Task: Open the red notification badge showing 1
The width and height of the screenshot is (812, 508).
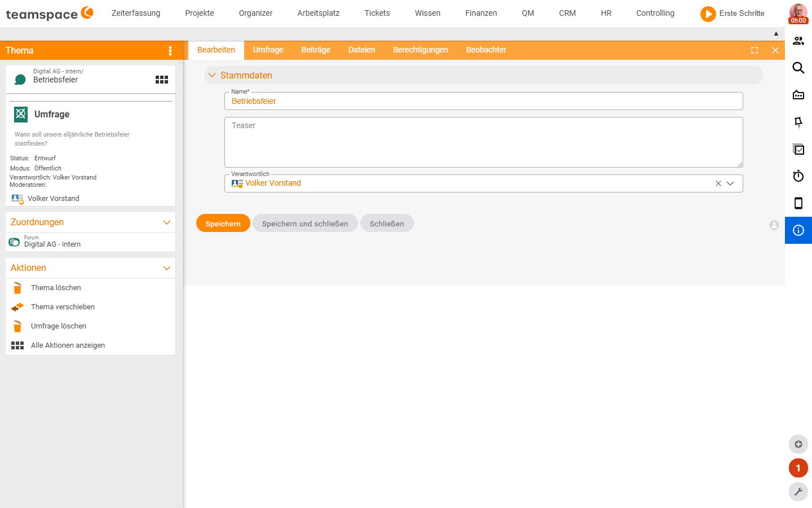Action: coord(798,468)
